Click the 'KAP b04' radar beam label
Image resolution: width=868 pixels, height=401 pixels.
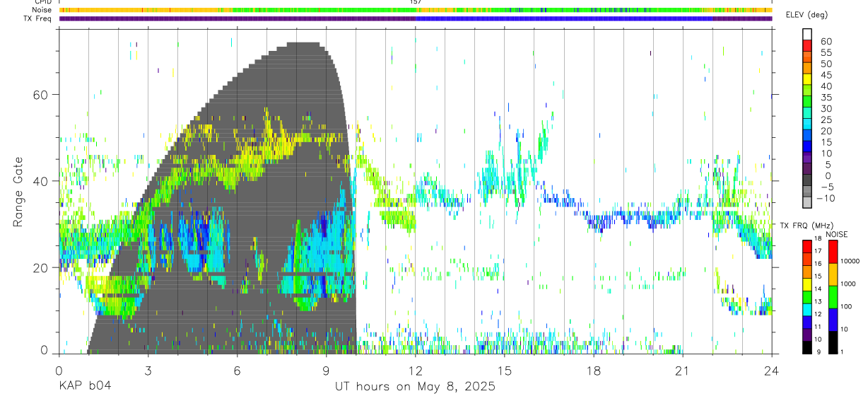(84, 387)
